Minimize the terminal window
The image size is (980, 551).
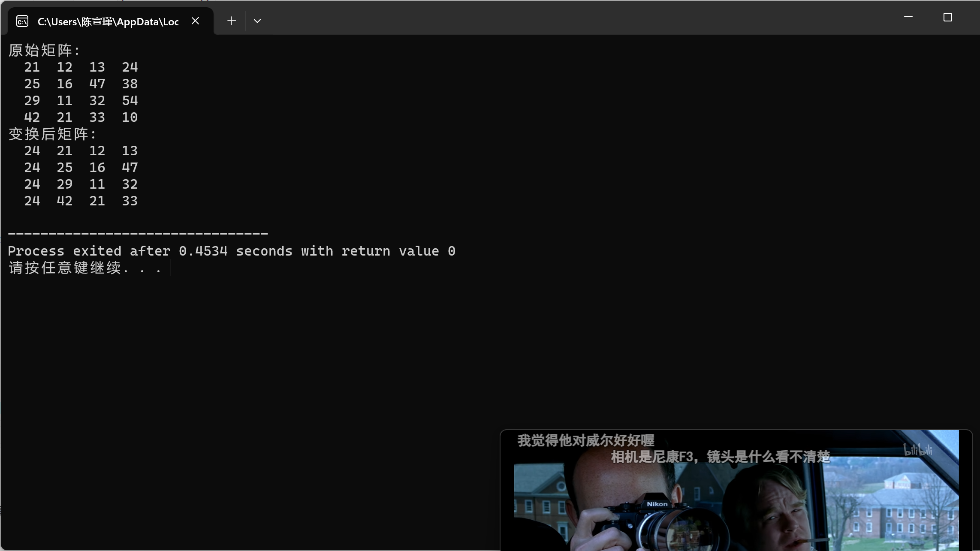pyautogui.click(x=908, y=17)
